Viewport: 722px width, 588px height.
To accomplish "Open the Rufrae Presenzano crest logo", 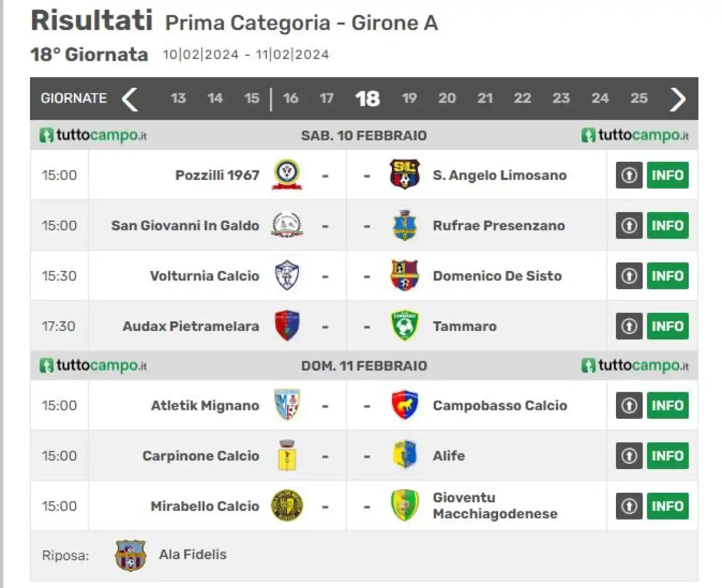I will click(404, 226).
